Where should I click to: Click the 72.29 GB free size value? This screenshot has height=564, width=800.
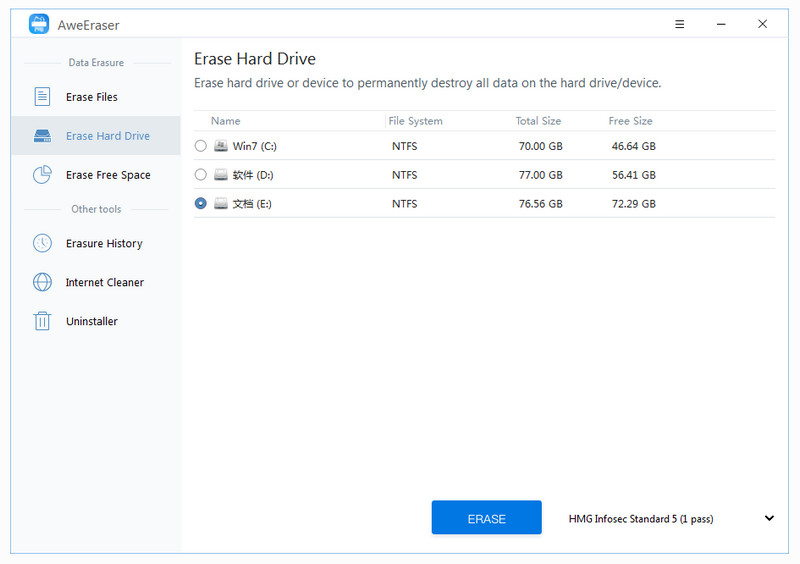click(x=634, y=204)
